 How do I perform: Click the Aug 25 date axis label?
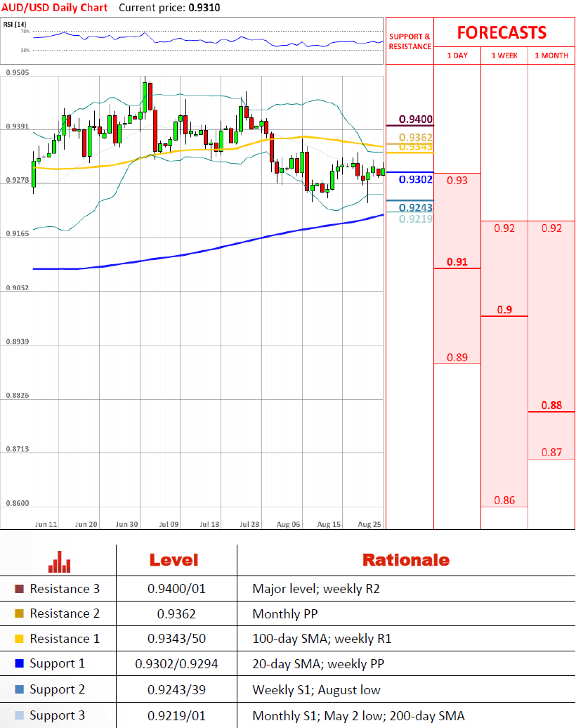pos(369,524)
